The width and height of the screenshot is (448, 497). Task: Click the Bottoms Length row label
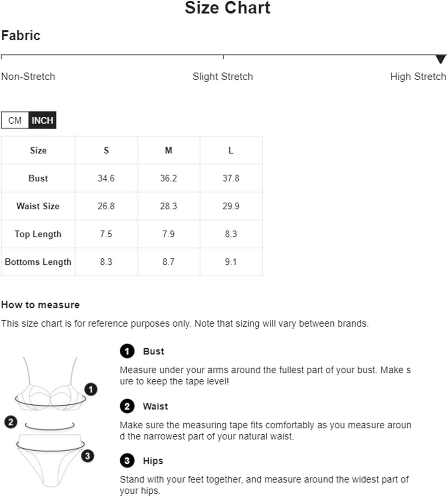[x=38, y=262]
